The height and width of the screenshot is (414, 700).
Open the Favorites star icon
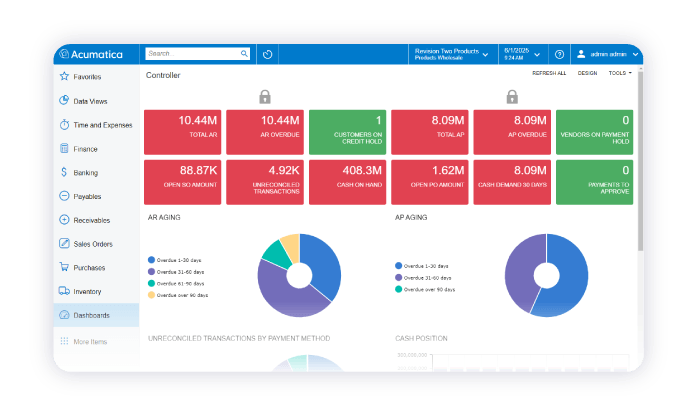(64, 76)
